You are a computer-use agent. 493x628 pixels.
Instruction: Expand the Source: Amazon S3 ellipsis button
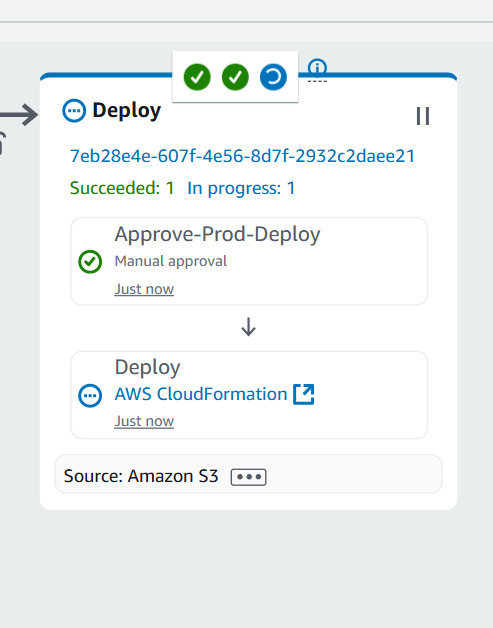(x=248, y=477)
